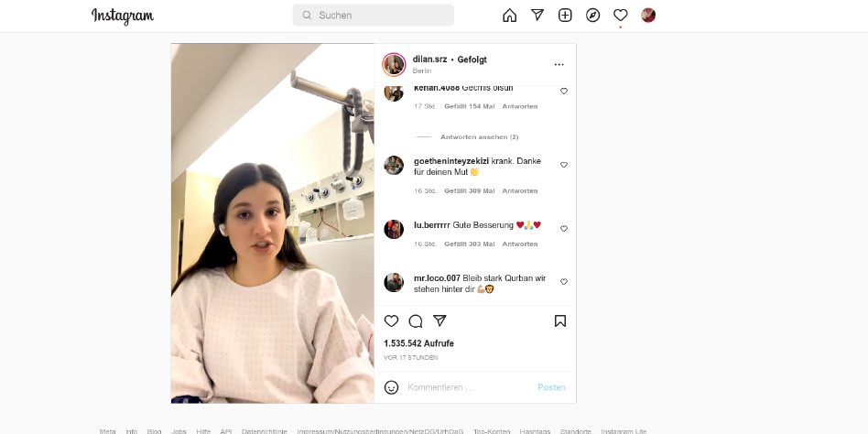Image resolution: width=868 pixels, height=434 pixels.
Task: Open the comment bubble icon under the post
Action: pos(416,321)
